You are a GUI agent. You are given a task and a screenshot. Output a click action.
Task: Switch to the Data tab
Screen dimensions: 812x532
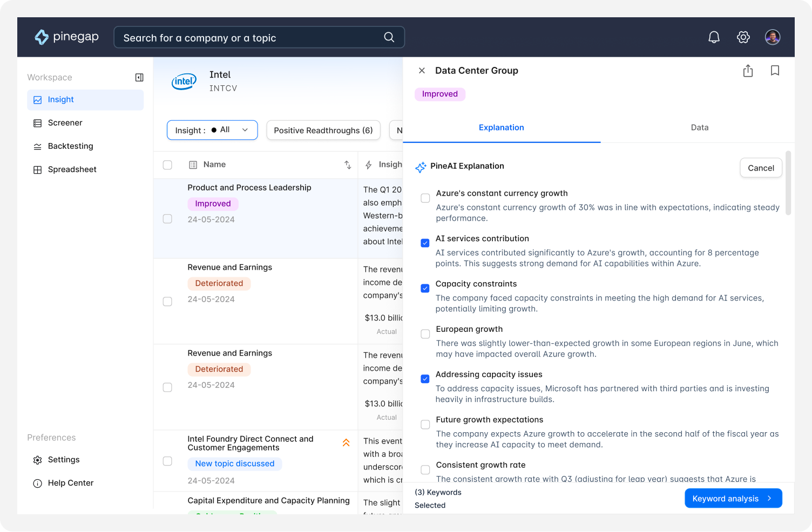pos(700,128)
